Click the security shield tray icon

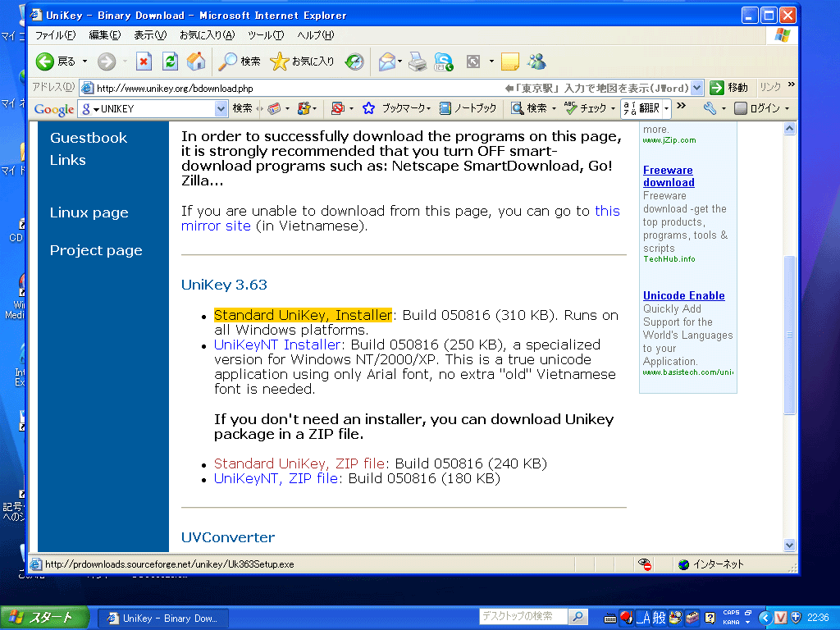(x=796, y=618)
